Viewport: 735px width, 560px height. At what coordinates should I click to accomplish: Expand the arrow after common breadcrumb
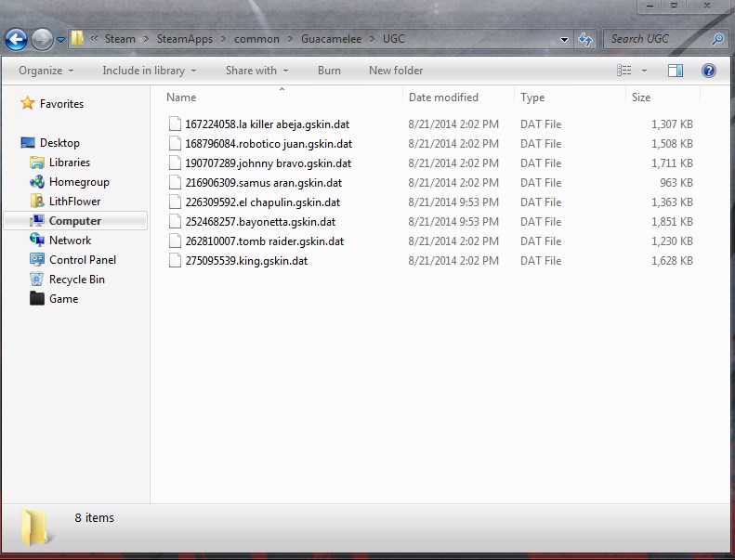(x=290, y=39)
